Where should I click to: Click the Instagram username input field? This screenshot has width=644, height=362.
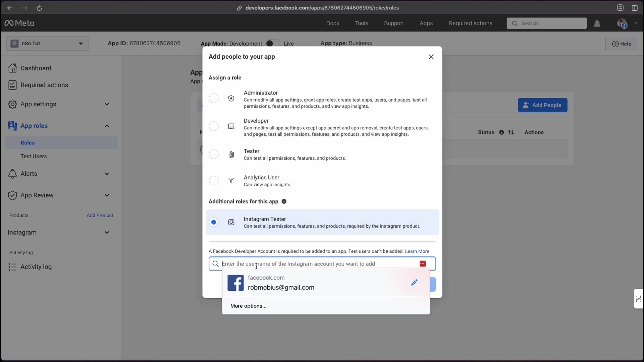pyautogui.click(x=322, y=264)
